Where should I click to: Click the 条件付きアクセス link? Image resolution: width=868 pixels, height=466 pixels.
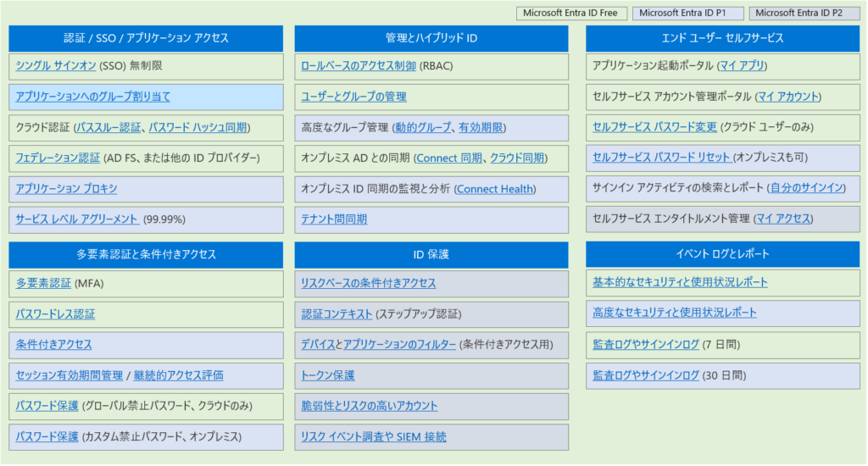tap(53, 344)
